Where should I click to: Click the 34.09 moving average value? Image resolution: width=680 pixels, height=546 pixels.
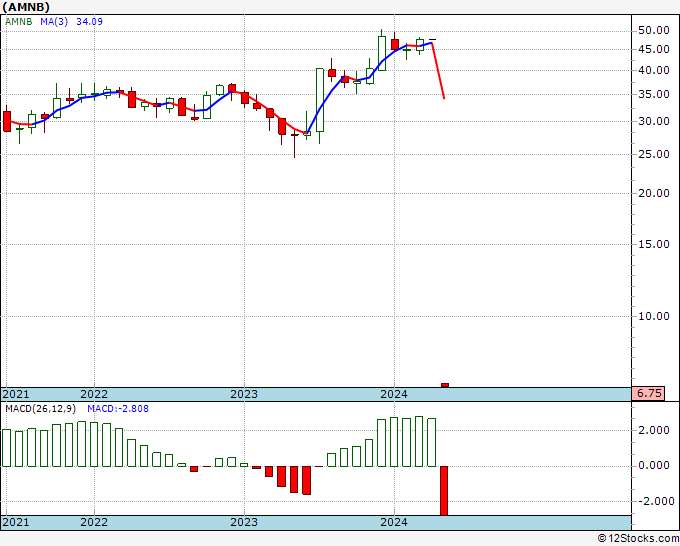point(89,21)
